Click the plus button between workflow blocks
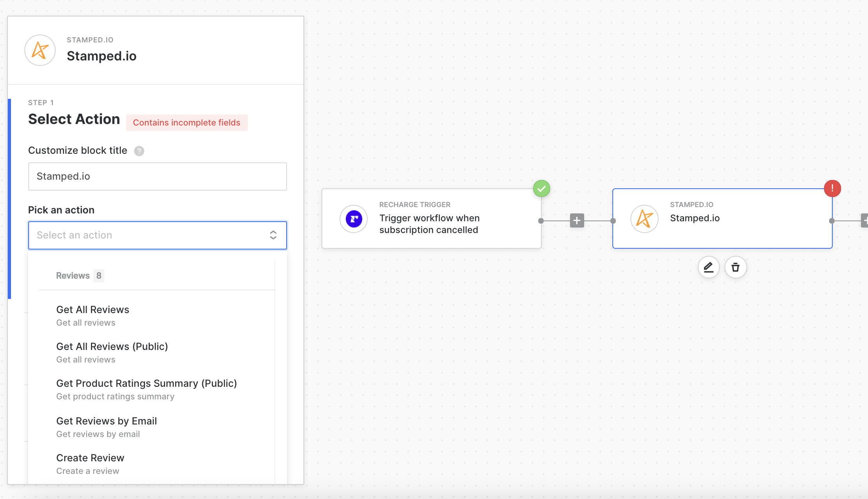Image resolution: width=868 pixels, height=499 pixels. pyautogui.click(x=577, y=220)
